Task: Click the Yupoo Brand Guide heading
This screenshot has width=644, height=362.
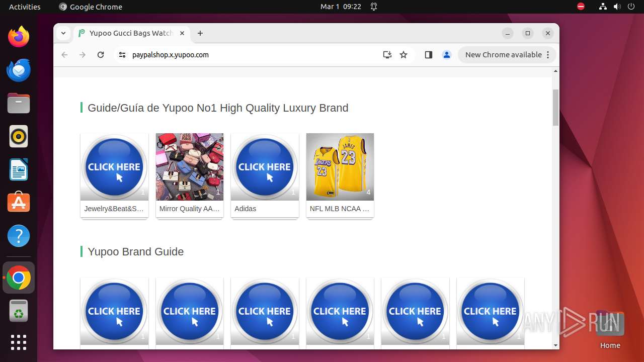Action: click(136, 252)
